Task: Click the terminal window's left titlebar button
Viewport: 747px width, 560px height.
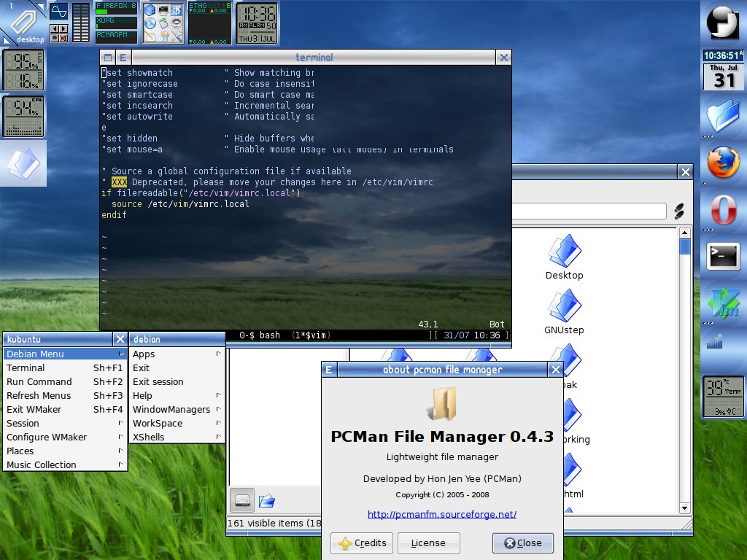Action: [x=108, y=58]
